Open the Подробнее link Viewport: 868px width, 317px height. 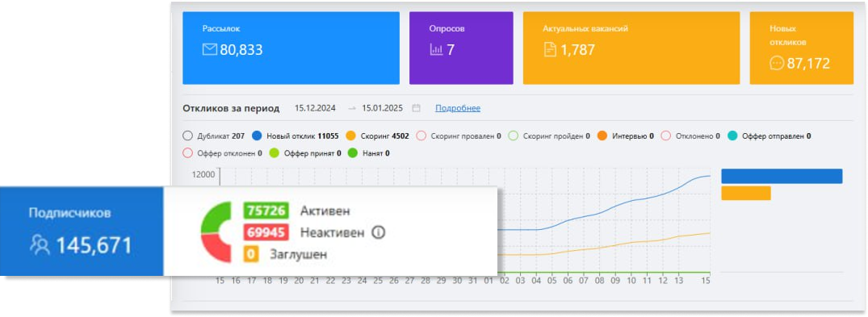458,108
